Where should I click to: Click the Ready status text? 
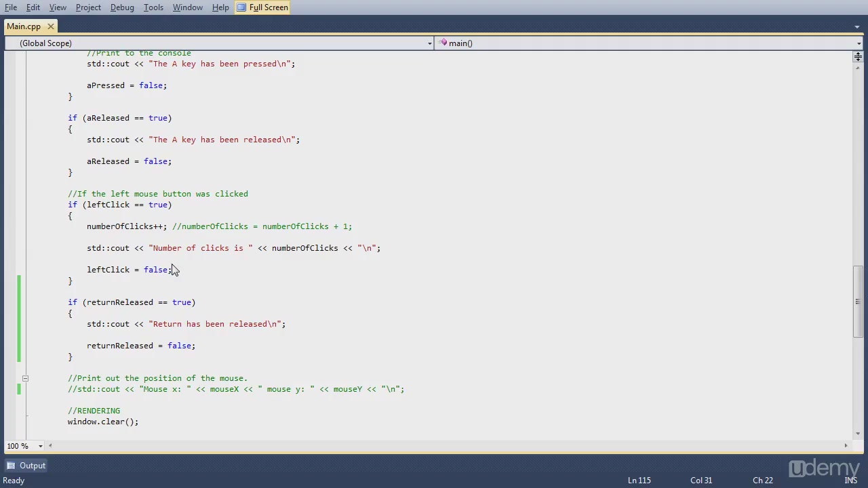tap(14, 481)
